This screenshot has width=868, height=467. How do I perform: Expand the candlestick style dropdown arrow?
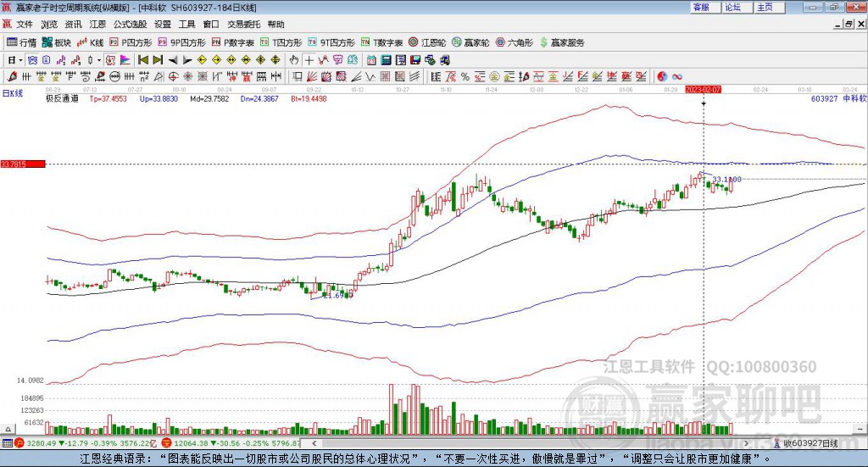click(99, 60)
